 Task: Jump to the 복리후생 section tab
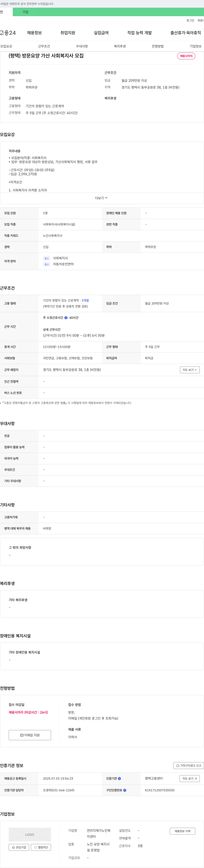(x=120, y=46)
